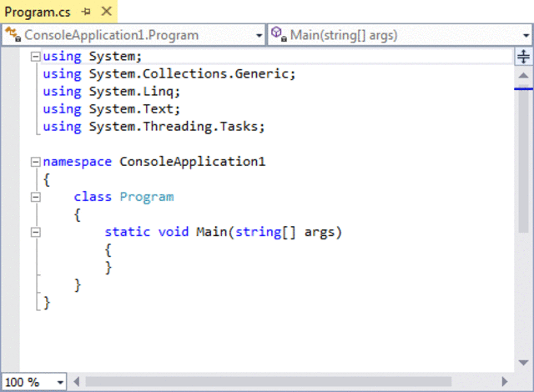Image resolution: width=534 pixels, height=392 pixels.
Task: Click 'System.Threading.Tasks' in the code
Action: [174, 127]
